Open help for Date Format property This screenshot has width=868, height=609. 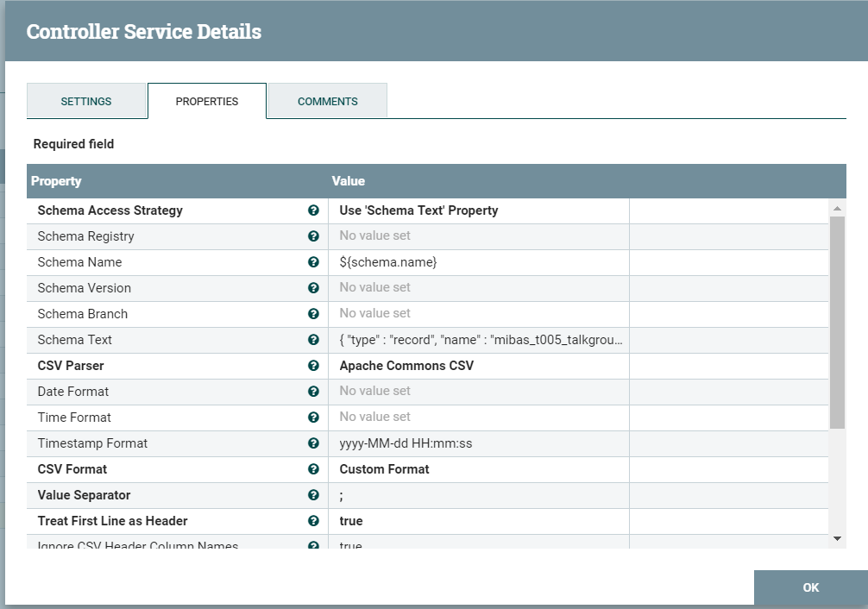click(x=313, y=391)
